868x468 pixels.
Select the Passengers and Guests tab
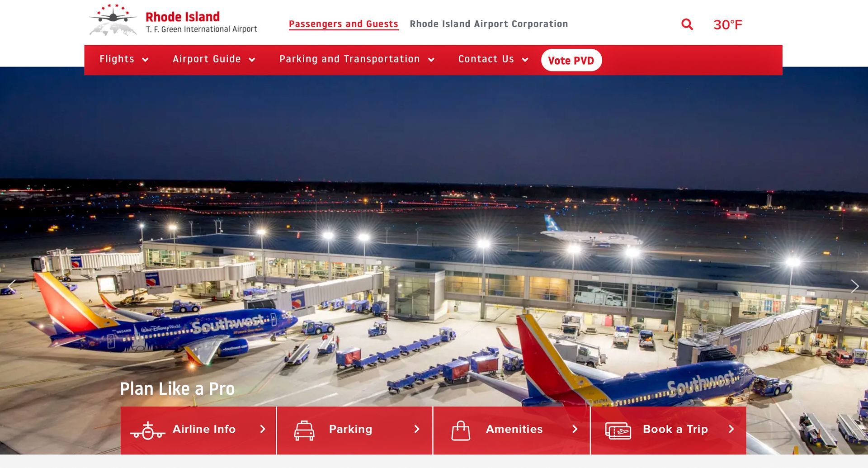click(344, 24)
